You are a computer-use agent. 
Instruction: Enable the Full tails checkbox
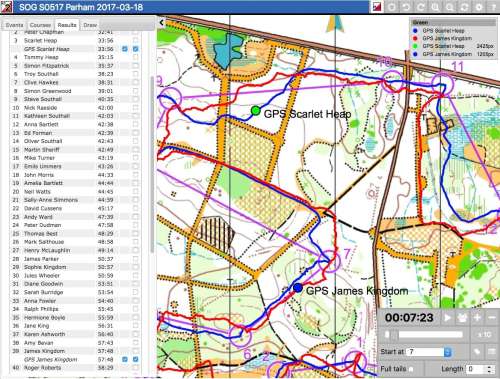[411, 369]
